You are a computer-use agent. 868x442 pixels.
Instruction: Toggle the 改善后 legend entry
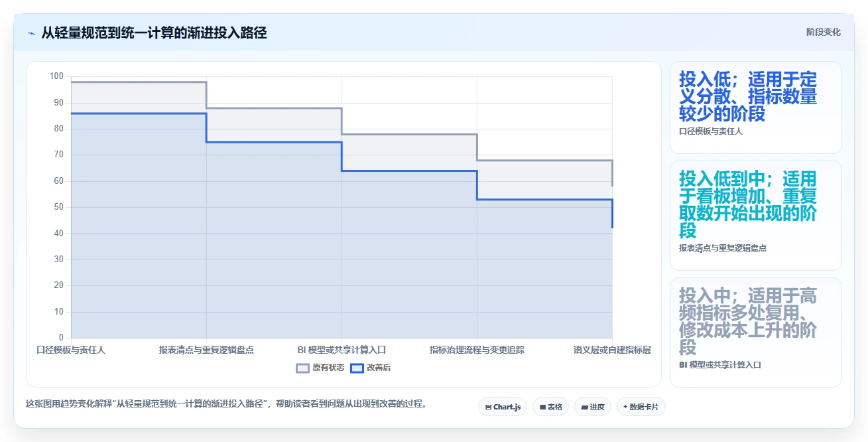click(x=371, y=368)
